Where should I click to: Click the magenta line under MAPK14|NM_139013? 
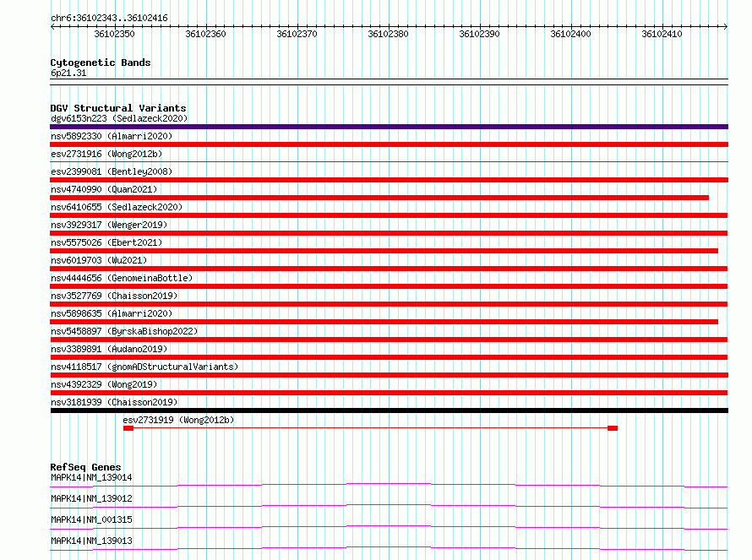(x=389, y=548)
